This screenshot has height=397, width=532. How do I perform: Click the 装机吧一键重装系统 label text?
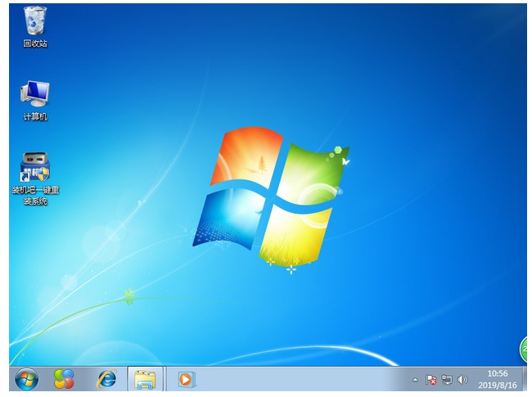click(36, 196)
